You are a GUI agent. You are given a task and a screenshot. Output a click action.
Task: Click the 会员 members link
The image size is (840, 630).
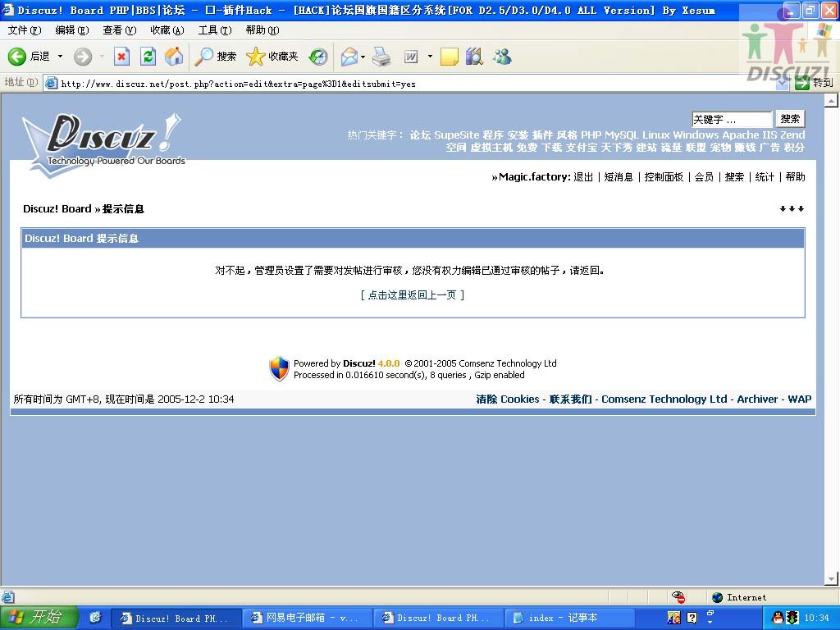pos(704,177)
